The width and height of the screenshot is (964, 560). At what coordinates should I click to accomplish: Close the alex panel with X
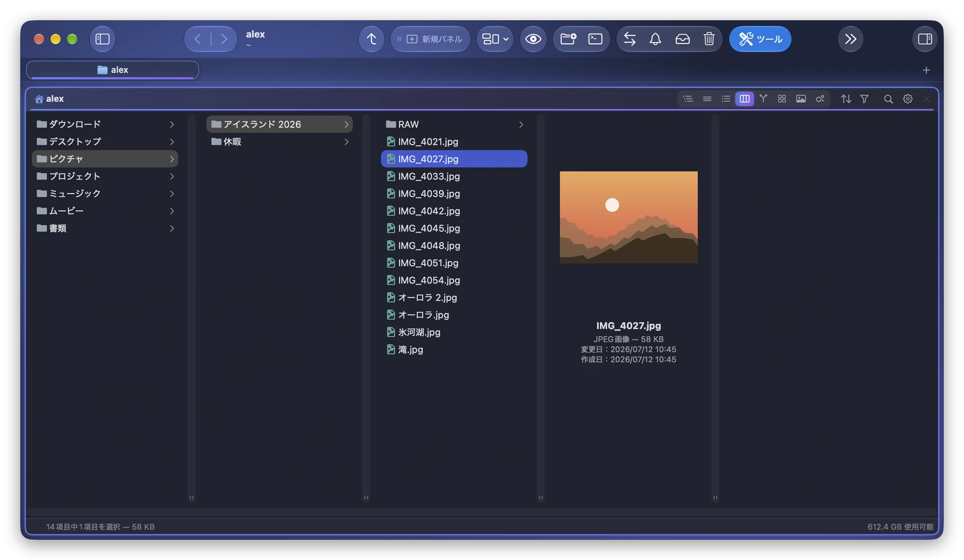[x=926, y=99]
